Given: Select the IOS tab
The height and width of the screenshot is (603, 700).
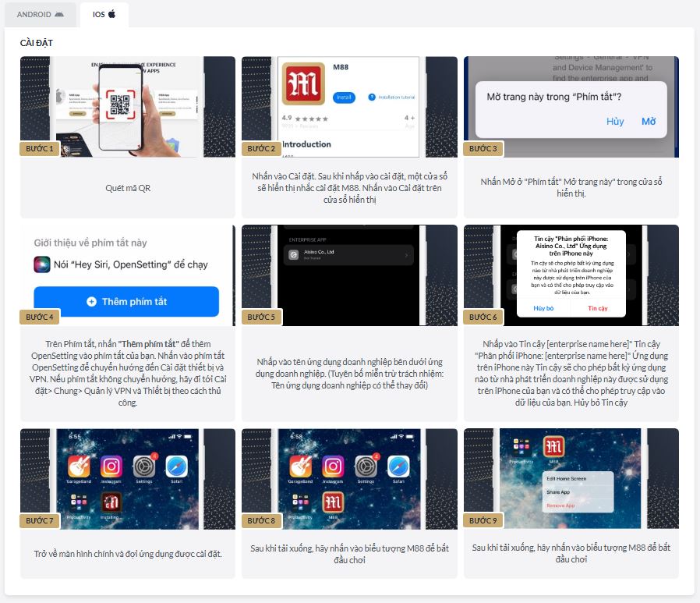Looking at the screenshot, I should 104,14.
